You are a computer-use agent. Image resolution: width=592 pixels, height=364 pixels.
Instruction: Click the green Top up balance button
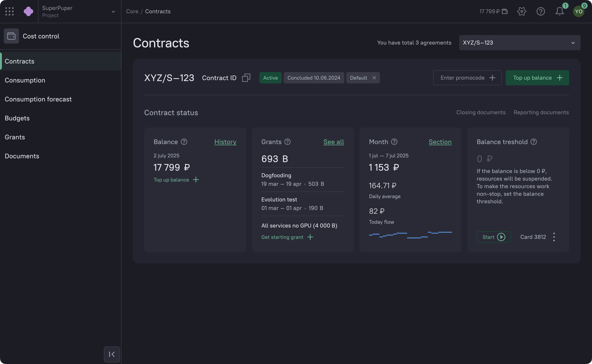tap(537, 78)
